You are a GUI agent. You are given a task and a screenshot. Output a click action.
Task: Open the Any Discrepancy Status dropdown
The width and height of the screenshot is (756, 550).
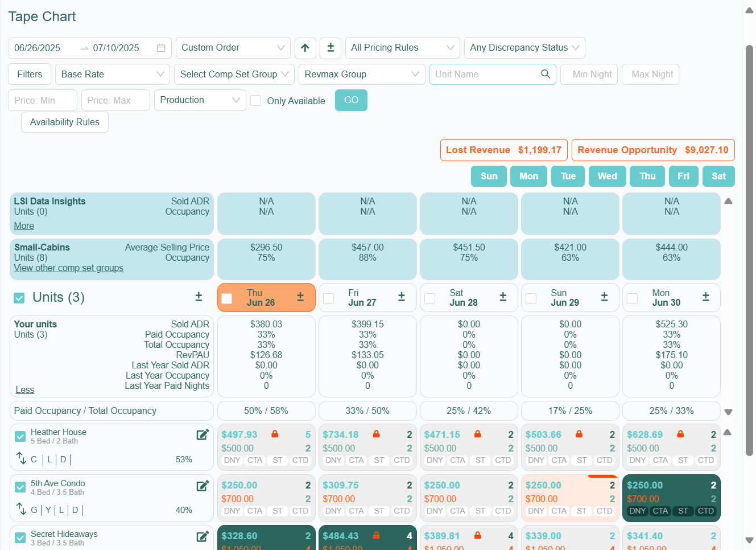click(x=524, y=48)
